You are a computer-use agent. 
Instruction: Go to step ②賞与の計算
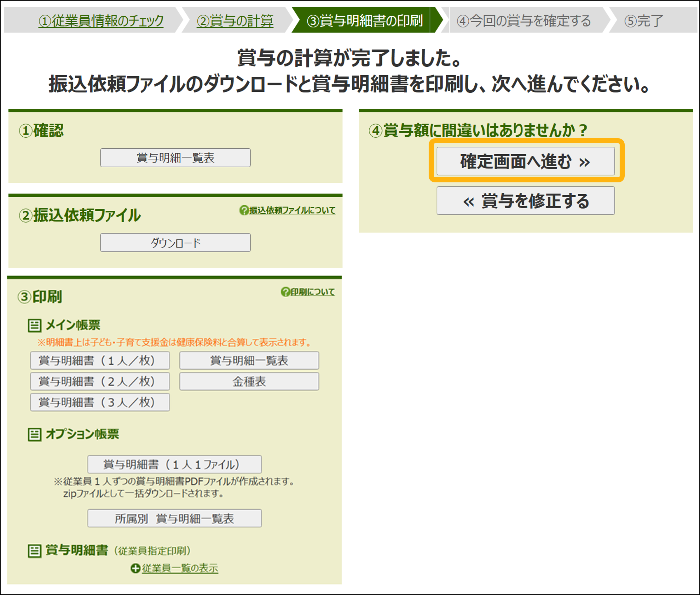235,21
